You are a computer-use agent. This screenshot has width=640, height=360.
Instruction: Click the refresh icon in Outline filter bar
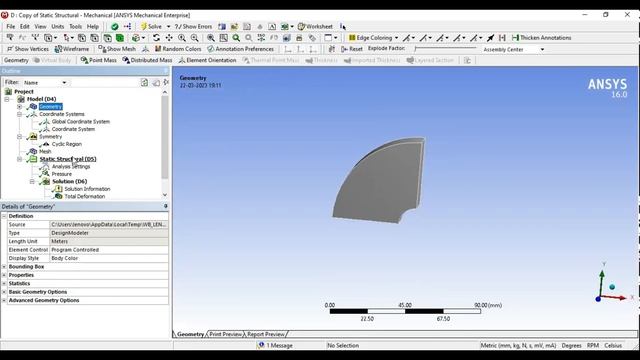coord(144,82)
